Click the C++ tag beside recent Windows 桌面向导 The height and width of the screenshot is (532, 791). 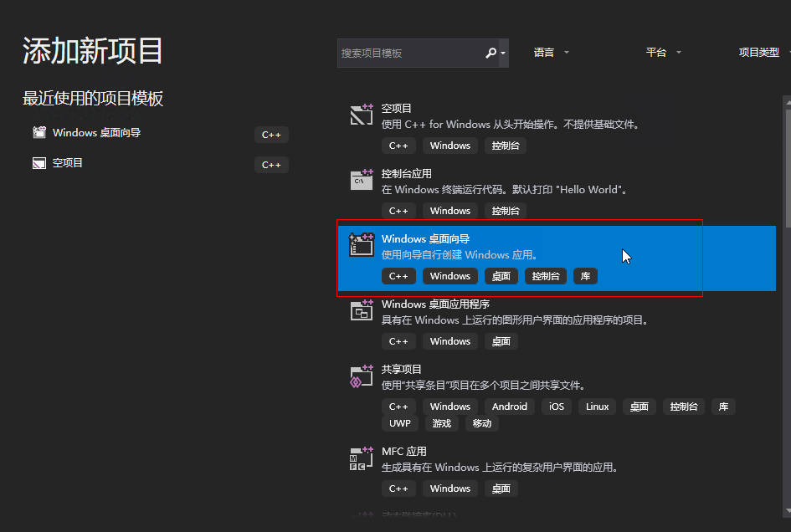271,135
